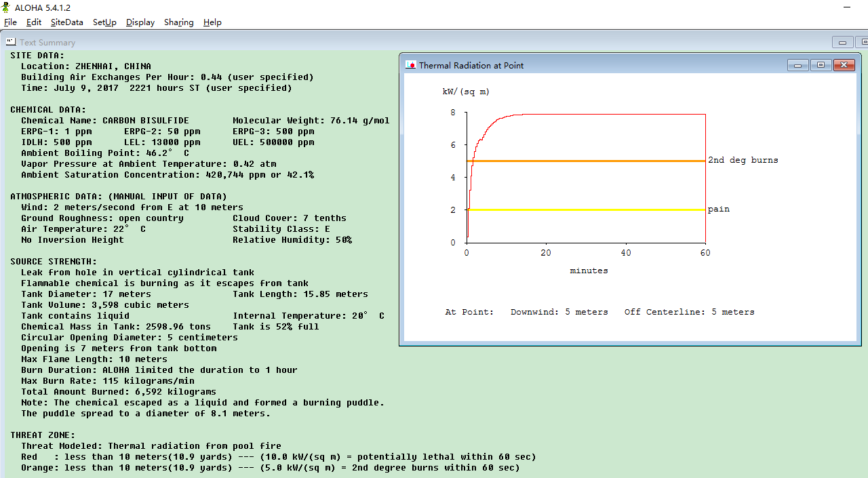Click the 'minutes' axis label
868x478 pixels.
pyautogui.click(x=589, y=271)
